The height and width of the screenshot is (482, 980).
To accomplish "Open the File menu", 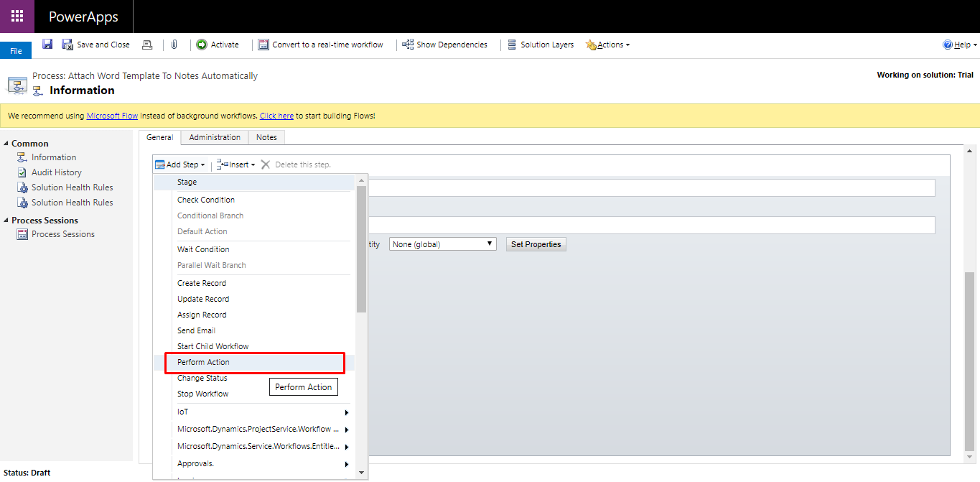I will (16, 51).
